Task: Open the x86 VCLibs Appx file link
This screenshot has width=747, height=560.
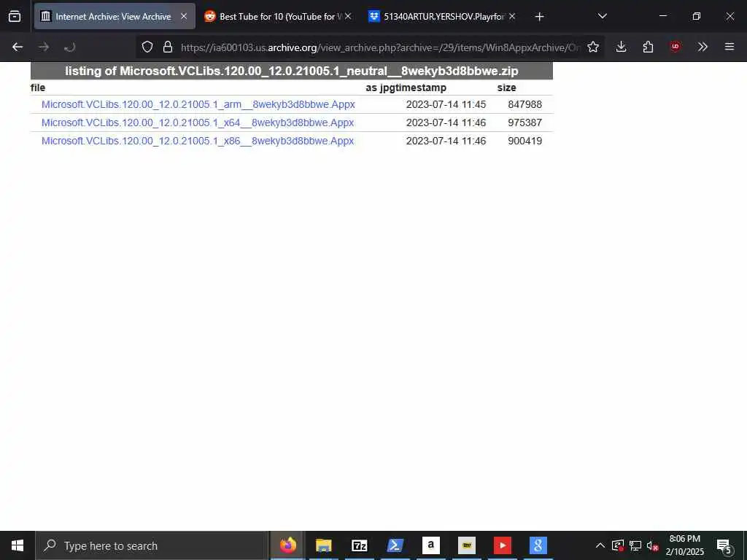Action: tap(198, 141)
